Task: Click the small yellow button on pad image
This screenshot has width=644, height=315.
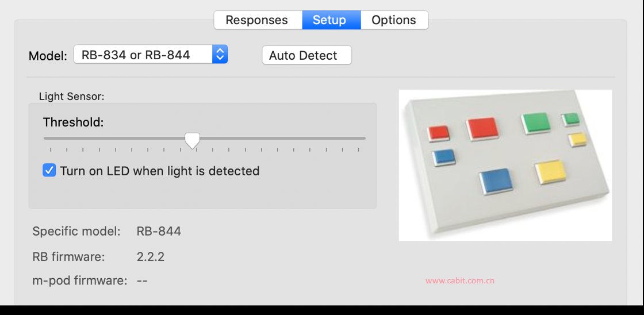Action: click(577, 140)
